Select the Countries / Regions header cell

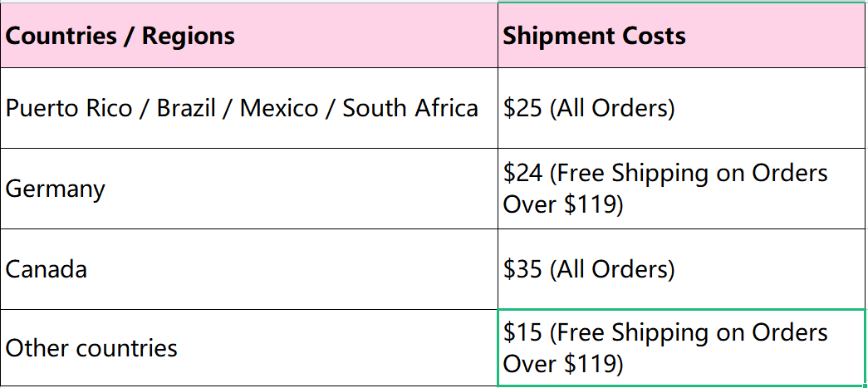(249, 36)
